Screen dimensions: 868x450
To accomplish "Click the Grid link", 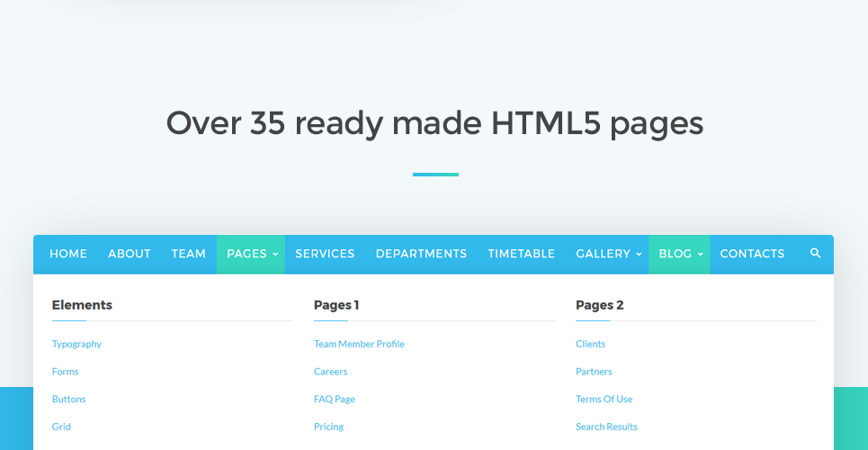I will pyautogui.click(x=61, y=427).
